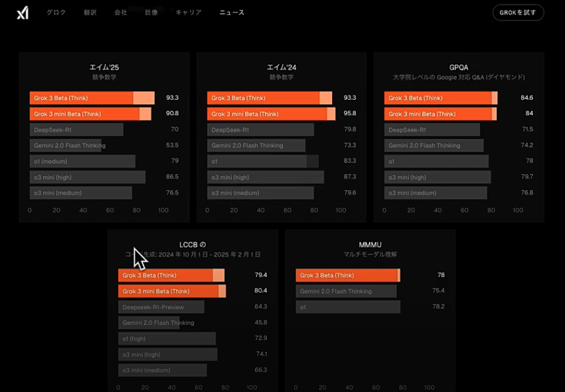Click the 86.5 score value
Screen dimensions: 565x392
173,177
